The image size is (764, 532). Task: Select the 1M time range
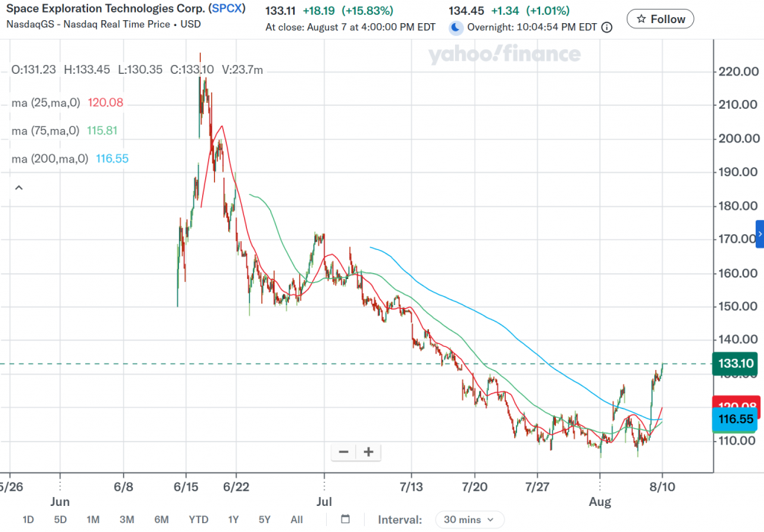(x=93, y=520)
